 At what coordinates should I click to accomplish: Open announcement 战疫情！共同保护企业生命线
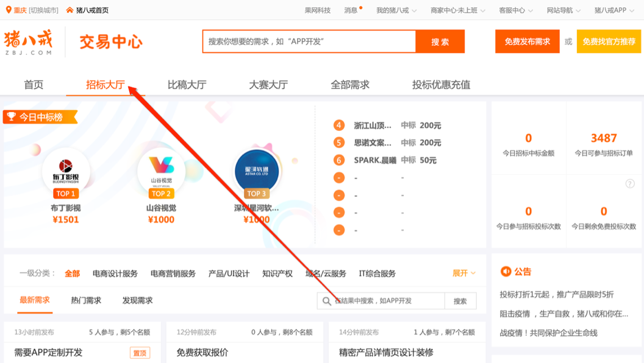pos(548,333)
